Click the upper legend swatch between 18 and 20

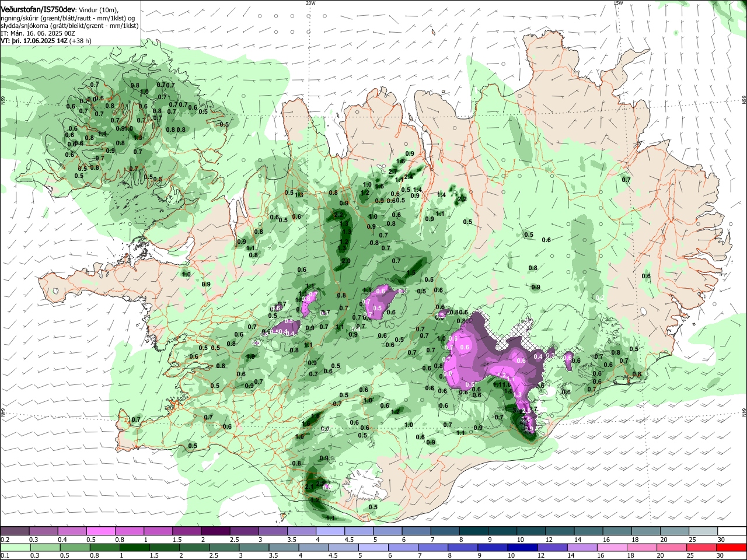point(646,531)
